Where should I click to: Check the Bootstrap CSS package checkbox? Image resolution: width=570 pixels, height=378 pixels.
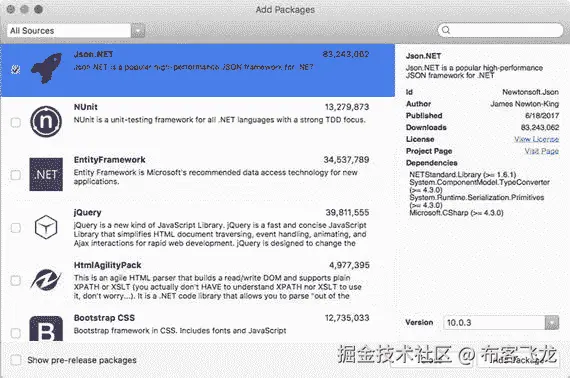16,333
